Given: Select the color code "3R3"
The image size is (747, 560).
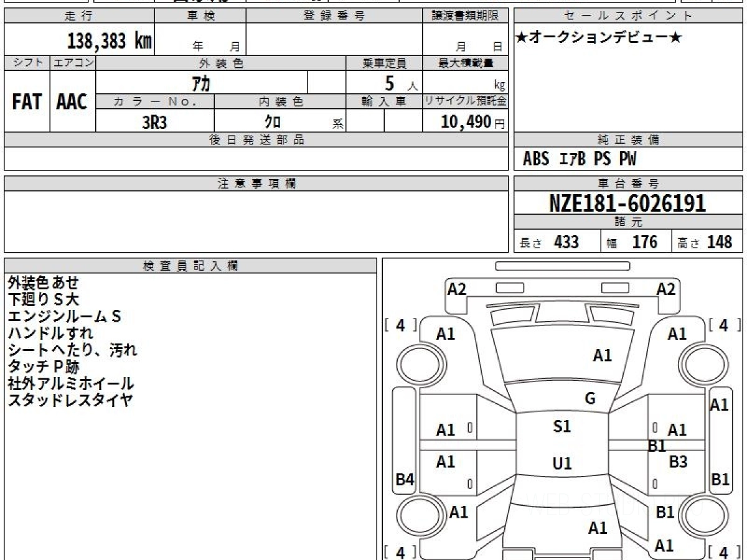Looking at the screenshot, I should tap(154, 122).
